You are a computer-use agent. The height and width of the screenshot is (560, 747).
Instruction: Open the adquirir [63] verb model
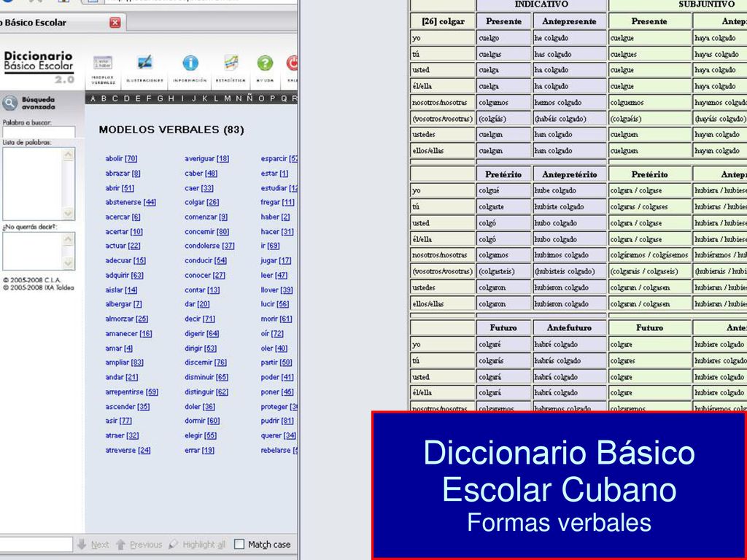[124, 275]
